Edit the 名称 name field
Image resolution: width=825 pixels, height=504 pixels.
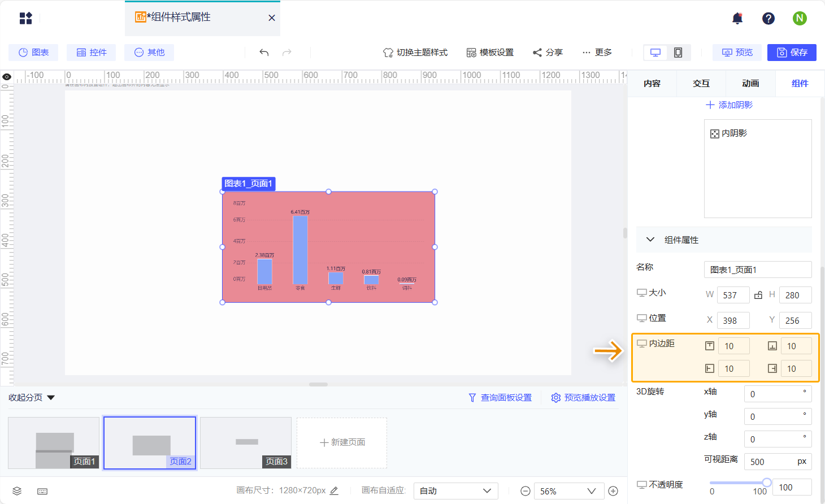[758, 270]
